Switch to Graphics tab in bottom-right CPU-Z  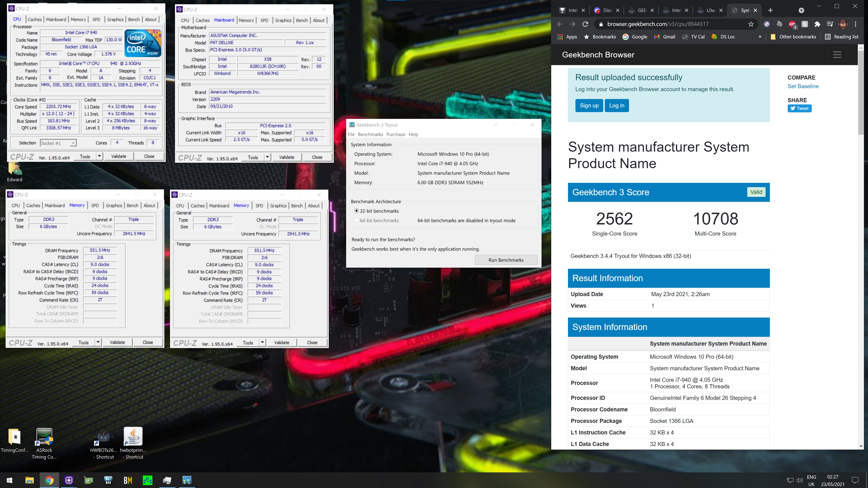click(x=278, y=205)
